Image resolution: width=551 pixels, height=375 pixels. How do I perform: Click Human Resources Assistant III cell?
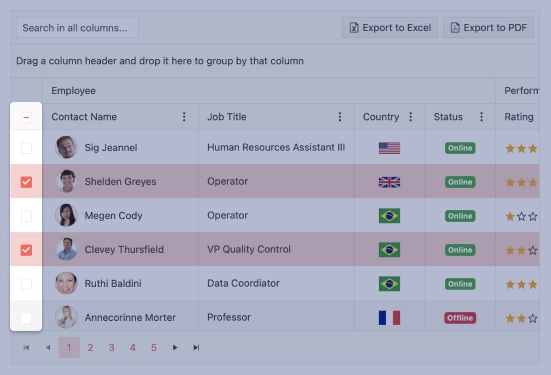click(x=276, y=147)
